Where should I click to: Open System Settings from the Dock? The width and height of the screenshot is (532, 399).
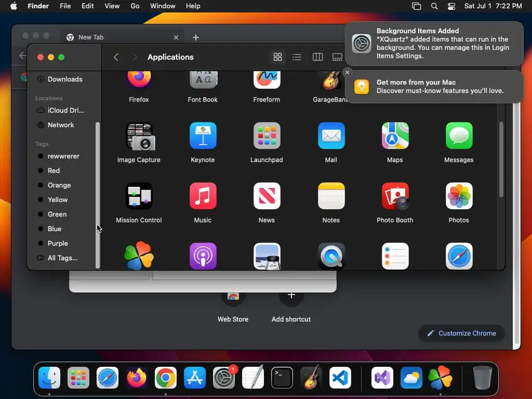point(224,378)
